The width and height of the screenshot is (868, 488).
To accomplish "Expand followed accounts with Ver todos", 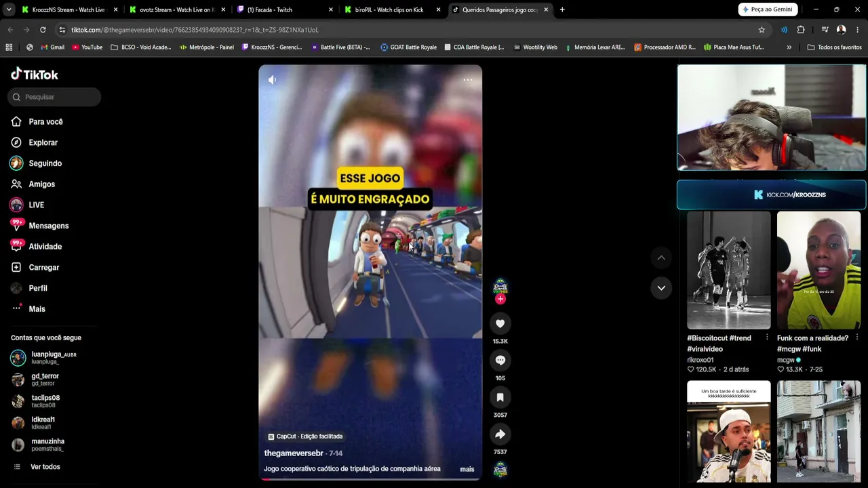I will (45, 467).
